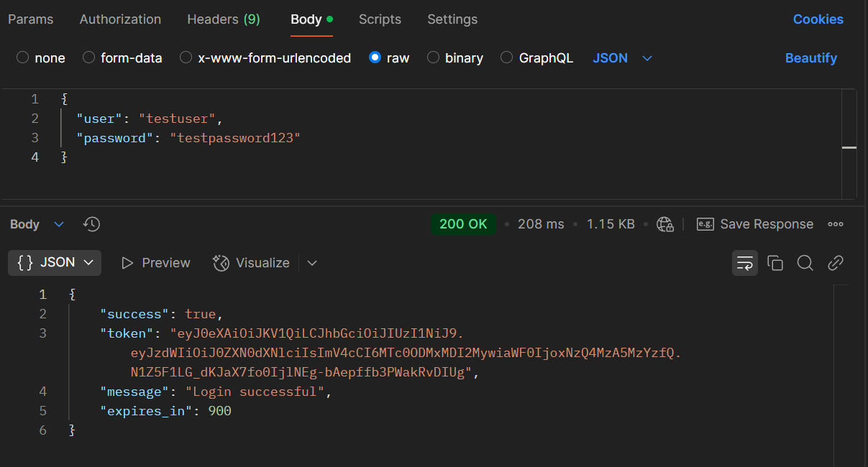View network information via the globe icon

tap(664, 224)
